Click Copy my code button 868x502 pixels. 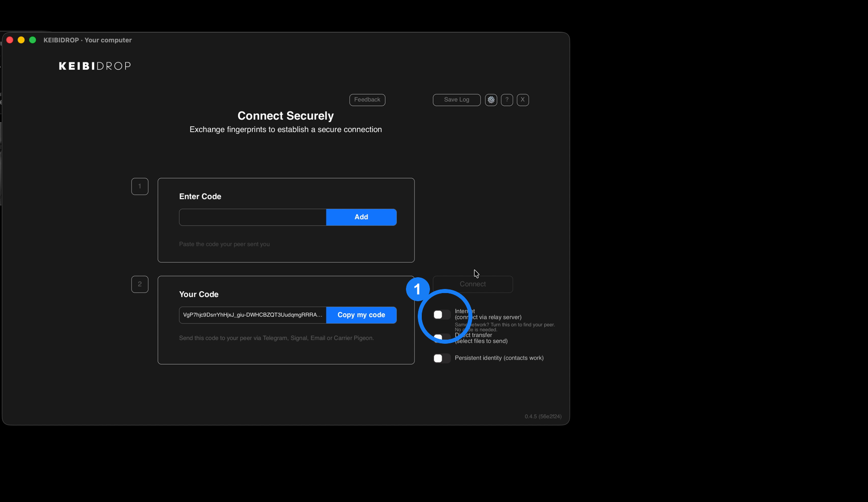(x=361, y=315)
